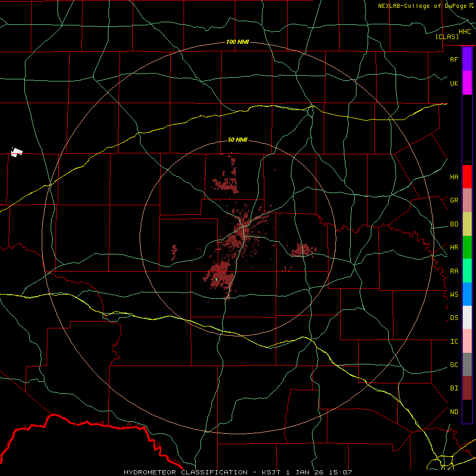Image resolution: width=476 pixels, height=476 pixels.
Task: Click the HHC product label
Action: [464, 32]
